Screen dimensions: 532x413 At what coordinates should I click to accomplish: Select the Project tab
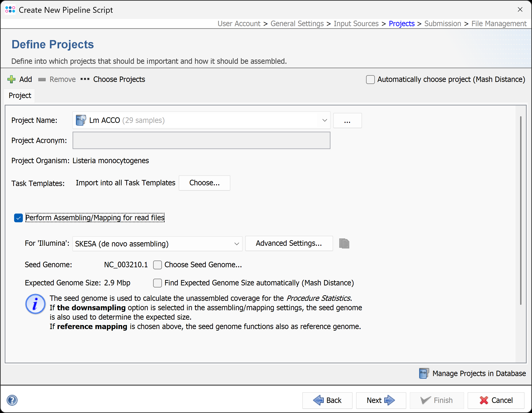[20, 95]
